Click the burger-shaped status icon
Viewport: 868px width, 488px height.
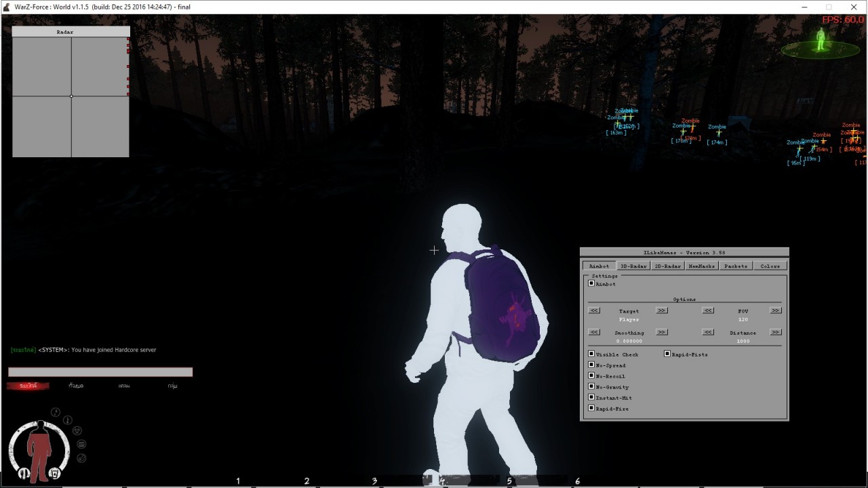click(x=81, y=444)
